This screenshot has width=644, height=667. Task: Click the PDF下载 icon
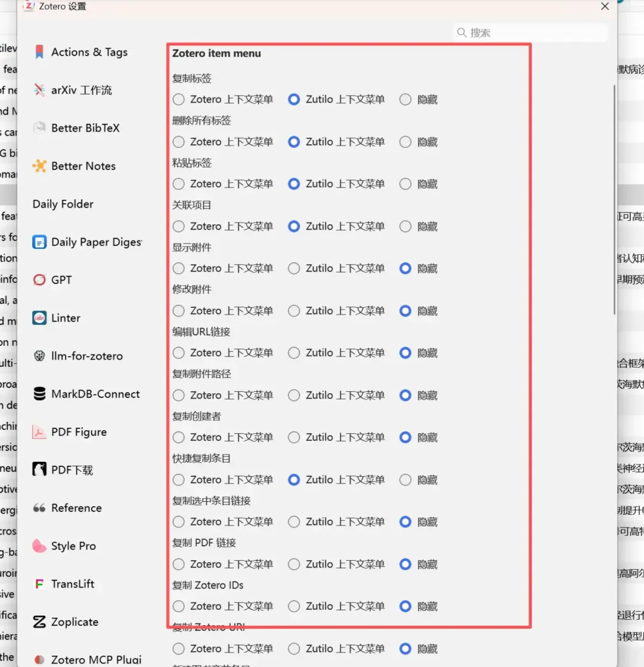[x=39, y=470]
